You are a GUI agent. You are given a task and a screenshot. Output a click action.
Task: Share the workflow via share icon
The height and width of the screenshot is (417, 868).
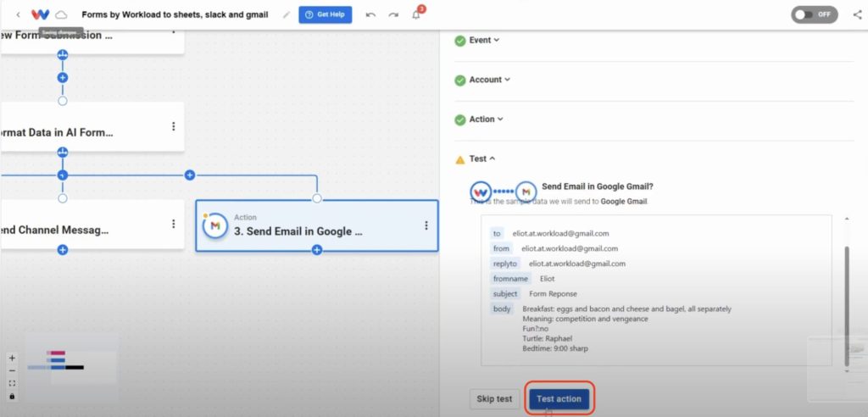click(x=858, y=15)
